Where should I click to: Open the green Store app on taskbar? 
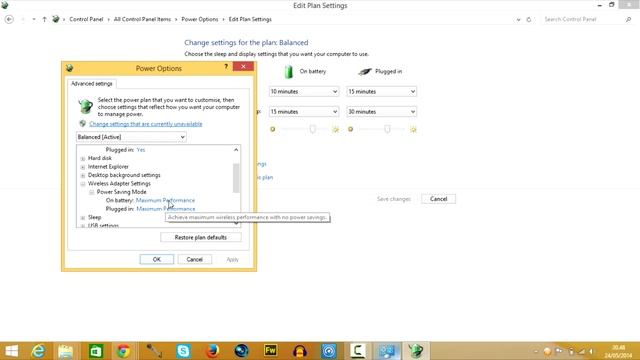(96, 351)
